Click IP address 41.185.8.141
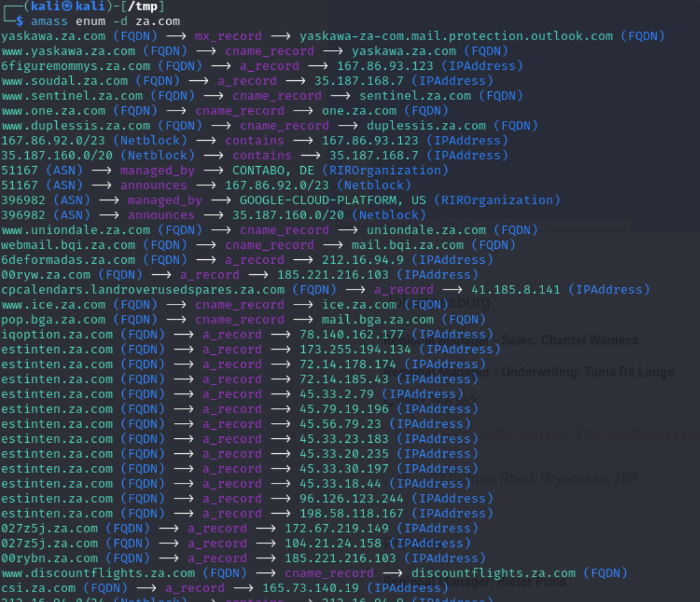The image size is (700, 602). [516, 290]
